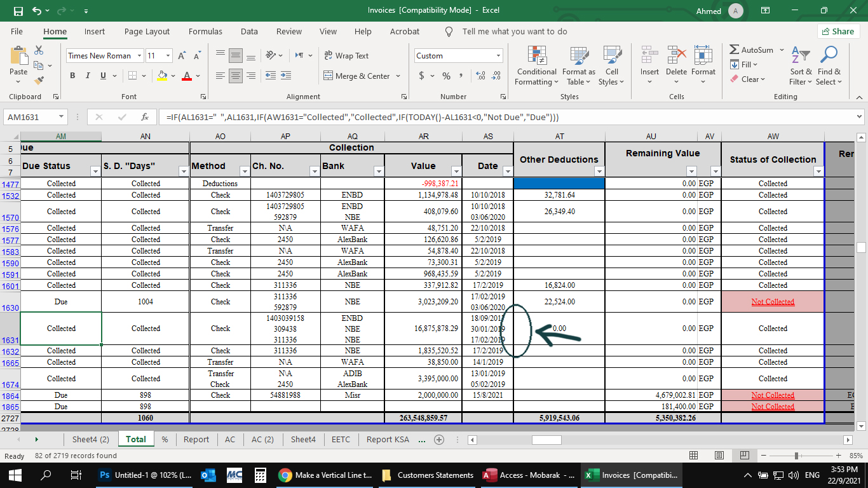Expand the font name dropdown
This screenshot has height=488, width=868.
coord(139,56)
